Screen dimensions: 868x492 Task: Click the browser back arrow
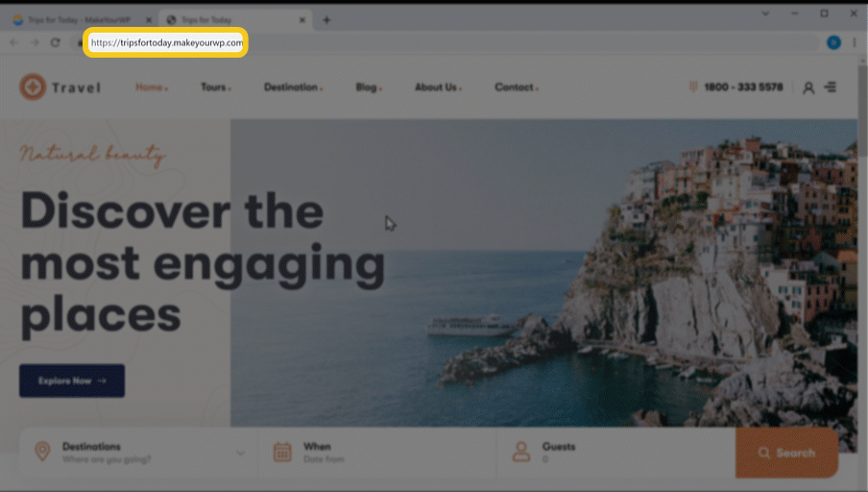click(13, 43)
